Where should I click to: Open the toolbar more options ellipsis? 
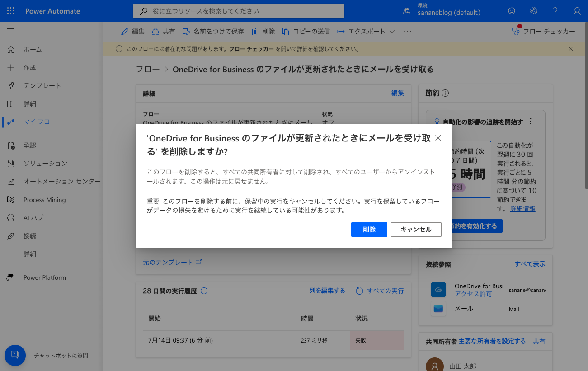click(407, 31)
